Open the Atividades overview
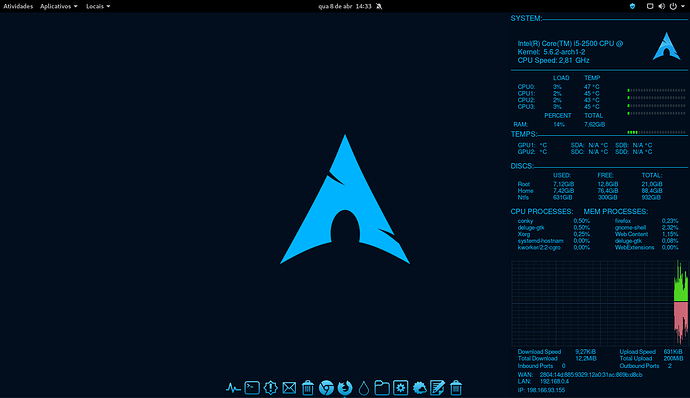This screenshot has width=690, height=398. pyautogui.click(x=18, y=6)
